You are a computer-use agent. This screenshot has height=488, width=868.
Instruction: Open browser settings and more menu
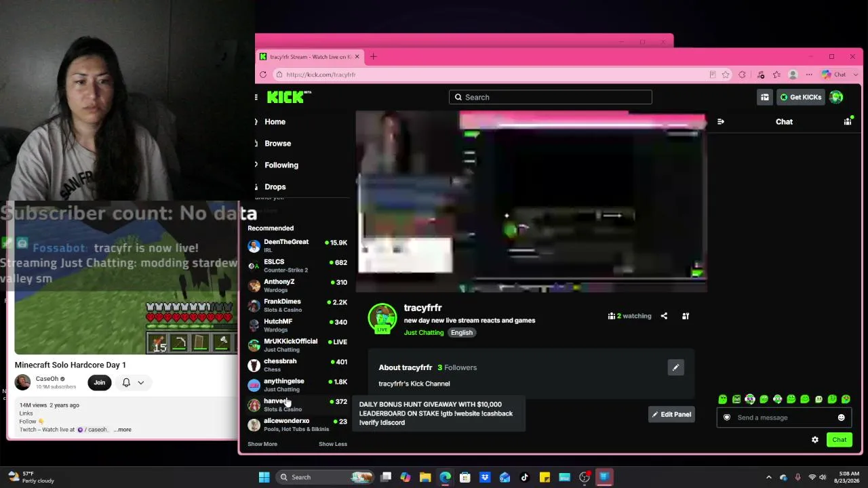coord(809,75)
